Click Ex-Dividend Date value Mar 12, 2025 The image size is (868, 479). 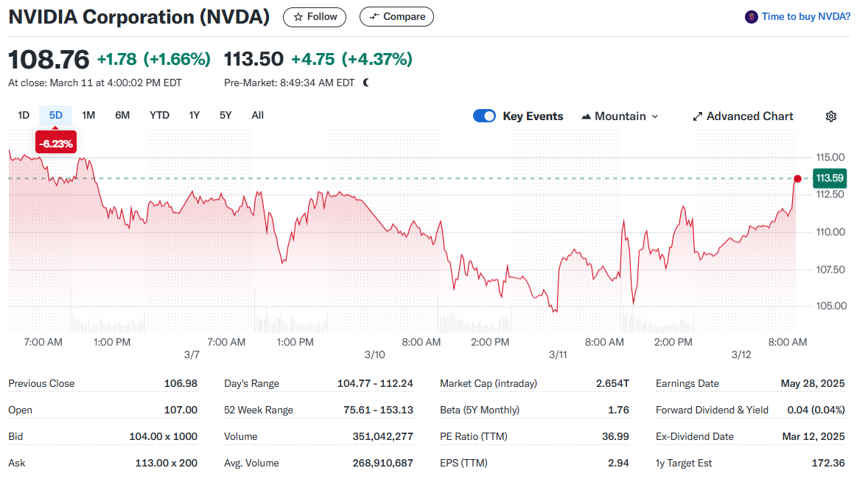813,436
